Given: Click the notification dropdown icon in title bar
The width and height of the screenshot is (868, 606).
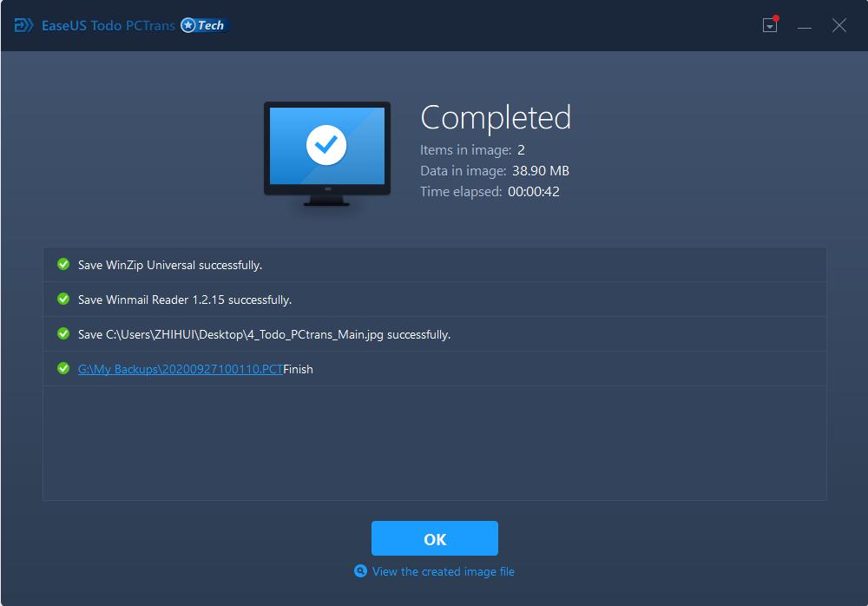Looking at the screenshot, I should (770, 25).
